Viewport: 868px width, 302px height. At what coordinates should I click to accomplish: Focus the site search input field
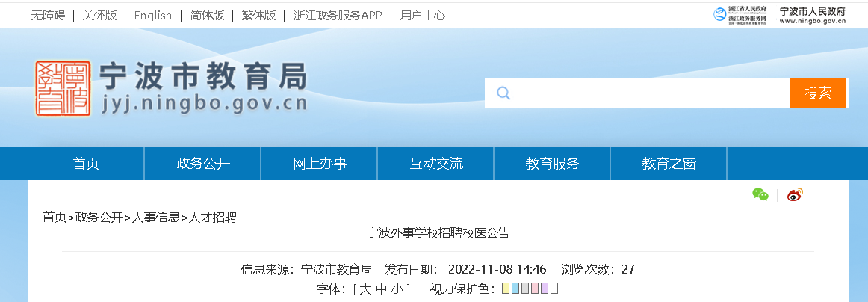coord(637,93)
